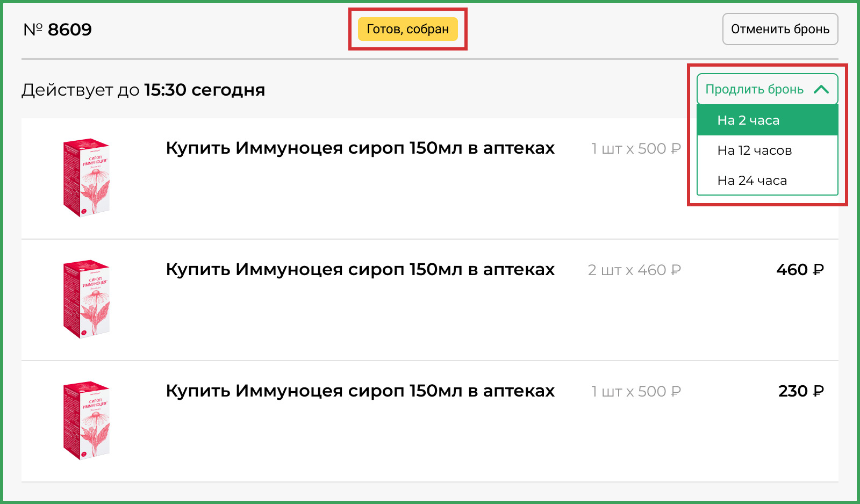
Task: Choose the На 12 часов option
Action: coord(767,150)
